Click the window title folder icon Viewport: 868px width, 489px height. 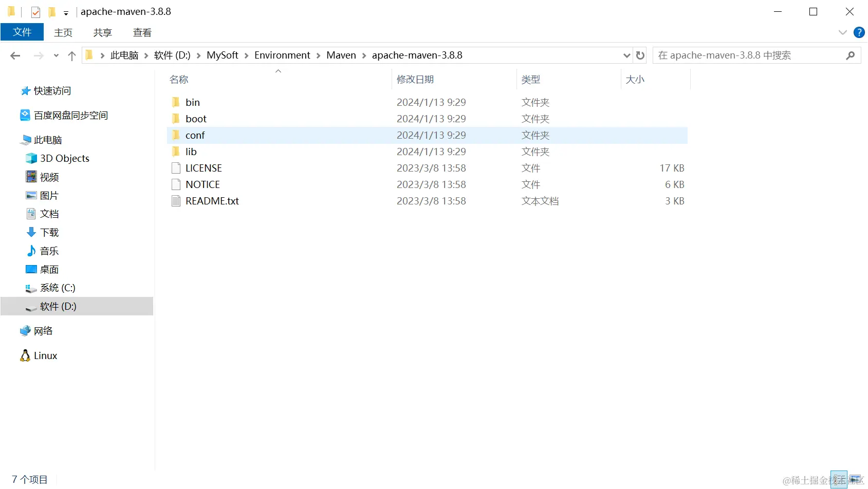[x=11, y=12]
